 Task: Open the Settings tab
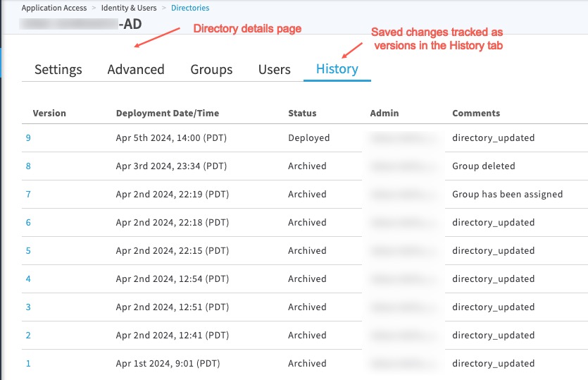click(58, 69)
